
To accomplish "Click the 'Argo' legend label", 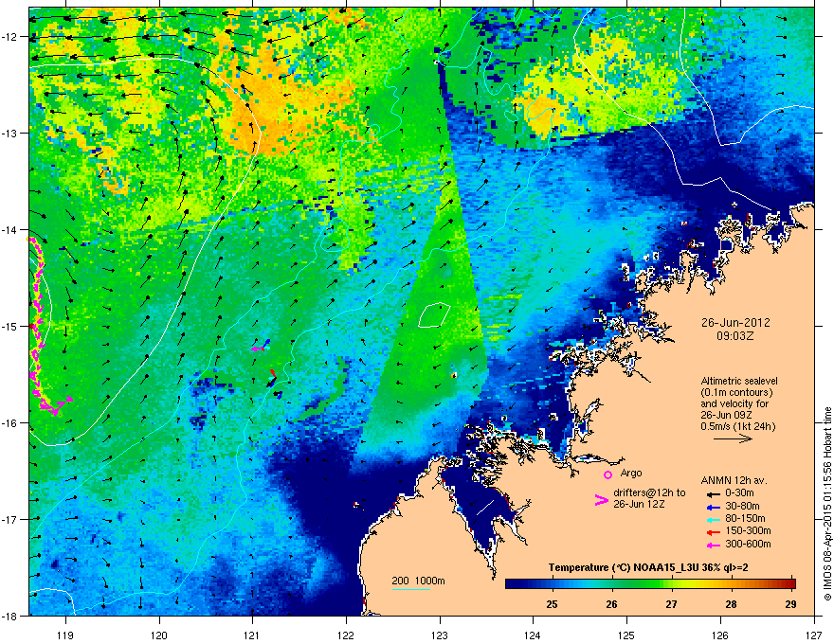I will point(631,473).
